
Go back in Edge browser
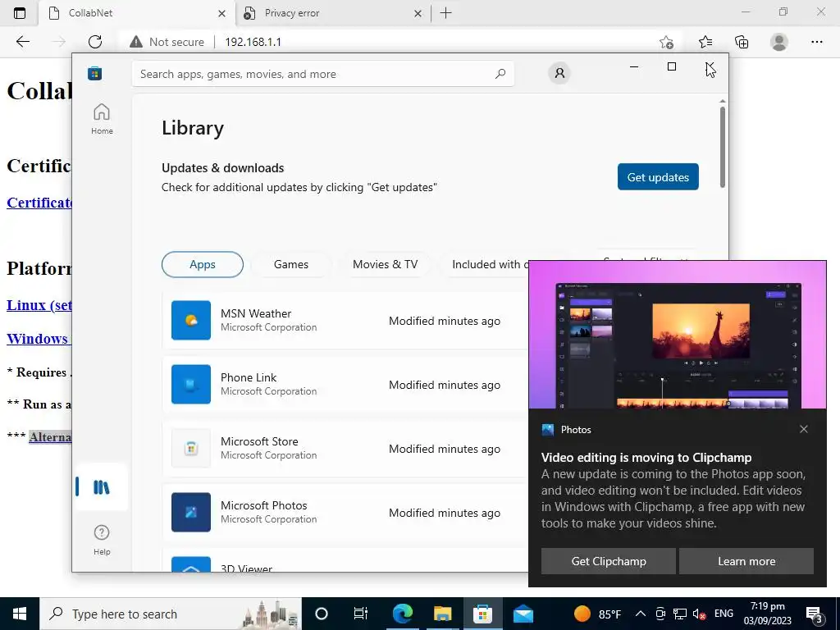point(22,42)
